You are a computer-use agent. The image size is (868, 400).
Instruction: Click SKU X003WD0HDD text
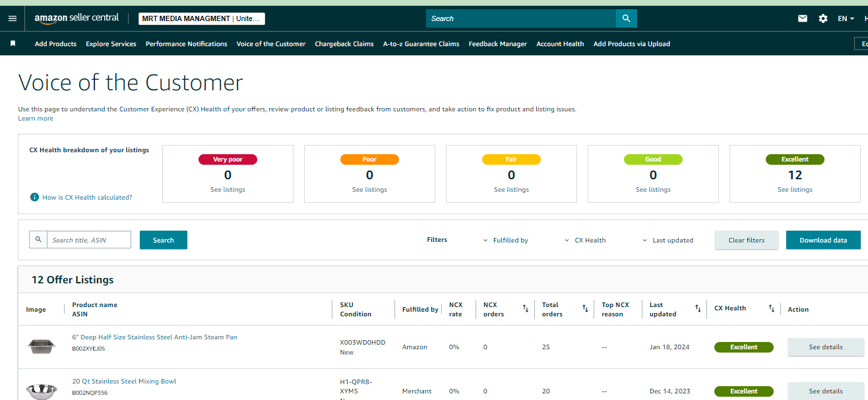tap(363, 343)
